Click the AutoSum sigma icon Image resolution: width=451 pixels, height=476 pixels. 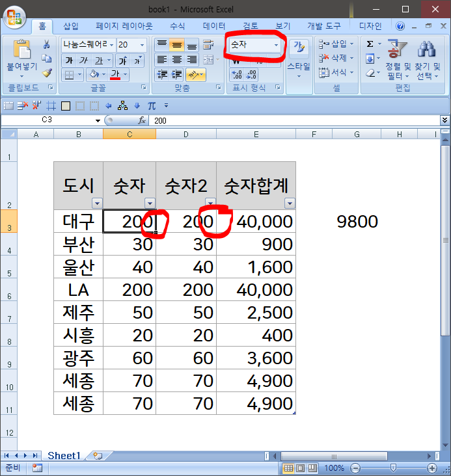pos(370,44)
